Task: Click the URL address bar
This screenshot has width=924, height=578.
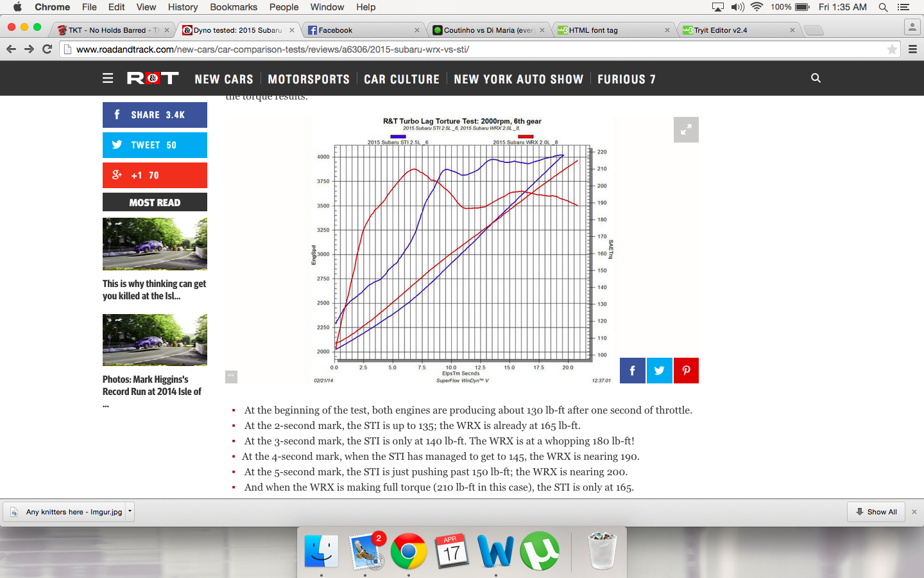Action: coord(475,49)
